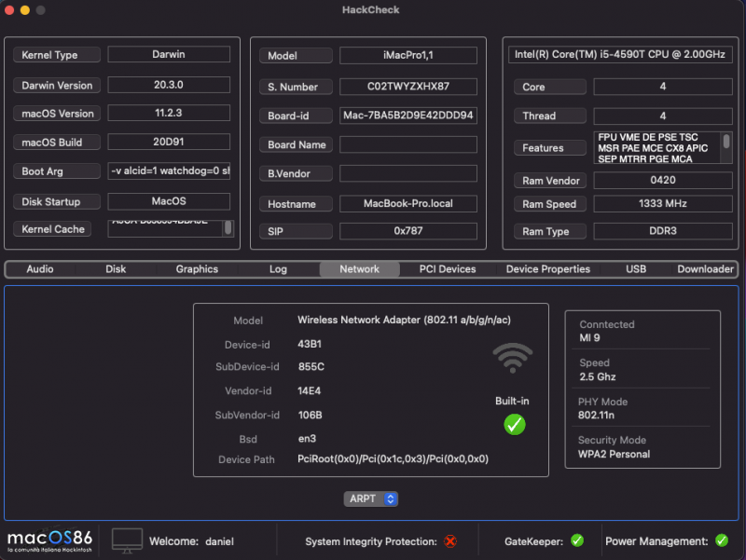This screenshot has height=560, width=746.
Task: Click the macOS Build label button
Action: click(57, 143)
